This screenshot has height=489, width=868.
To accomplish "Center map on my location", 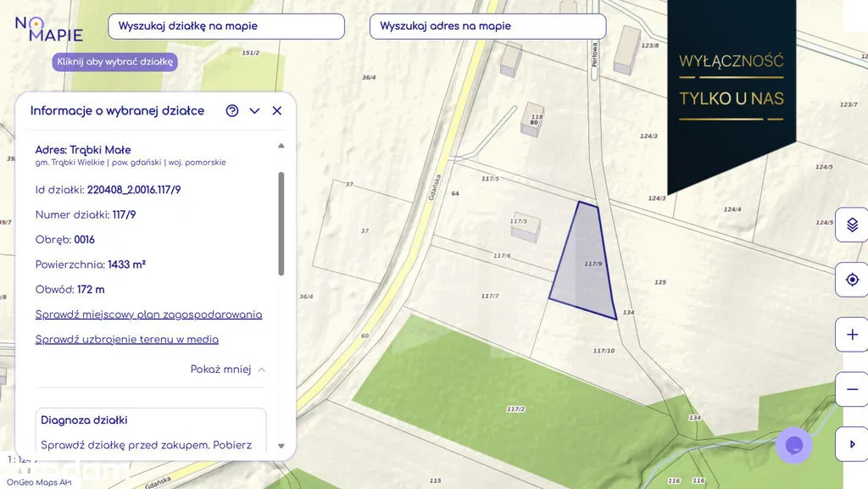I will click(x=852, y=280).
